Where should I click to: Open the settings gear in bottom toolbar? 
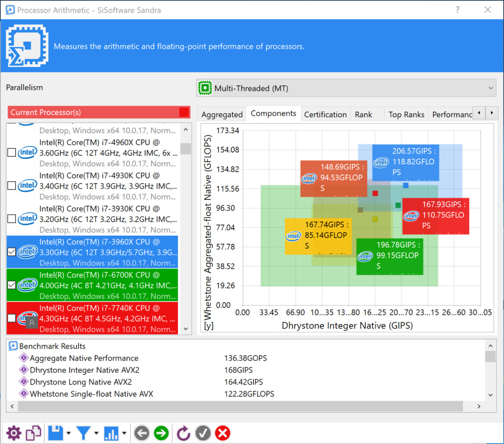tap(14, 433)
